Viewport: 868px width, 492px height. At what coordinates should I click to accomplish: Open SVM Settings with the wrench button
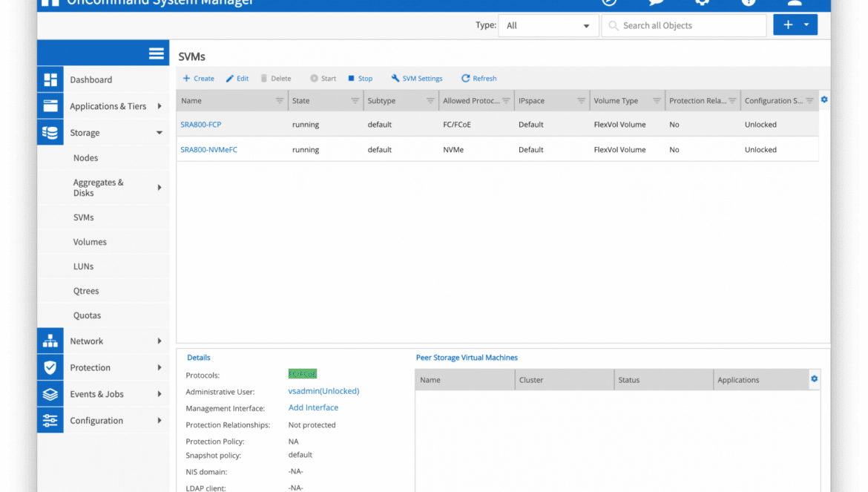pos(417,79)
